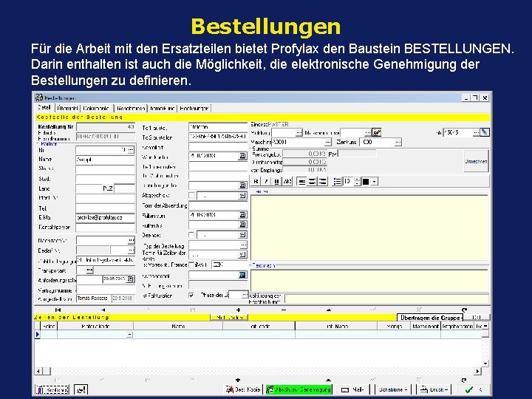
Task: Open Transportart lookup button
Action: click(x=89, y=270)
